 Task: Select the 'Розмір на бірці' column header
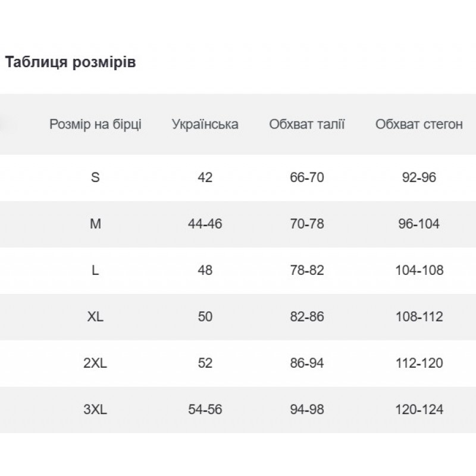(x=95, y=124)
